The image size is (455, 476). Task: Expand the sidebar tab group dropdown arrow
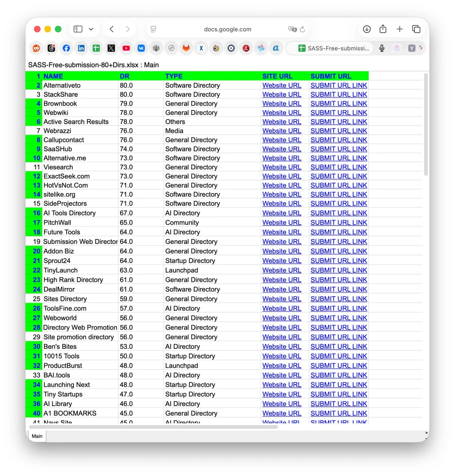91,29
